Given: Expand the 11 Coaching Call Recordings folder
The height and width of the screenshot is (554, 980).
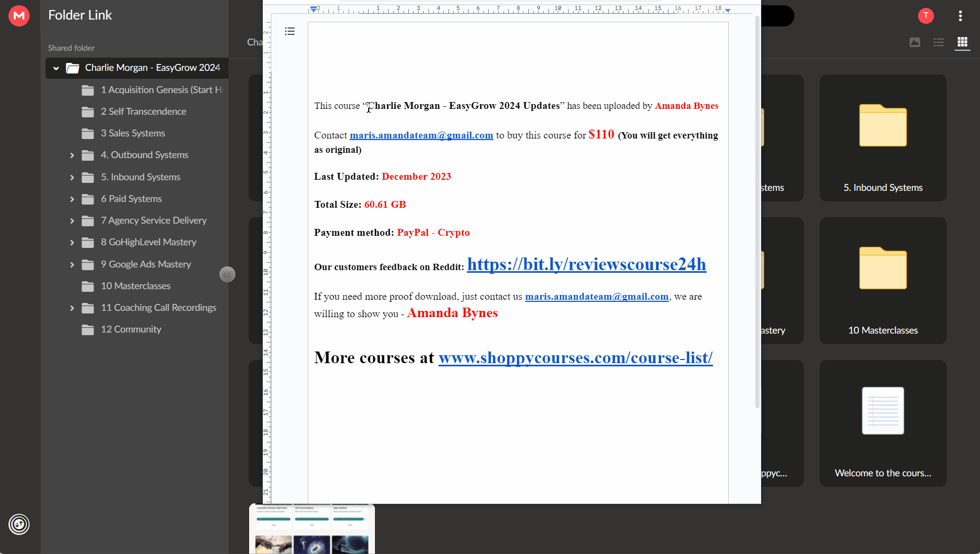Looking at the screenshot, I should 72,308.
